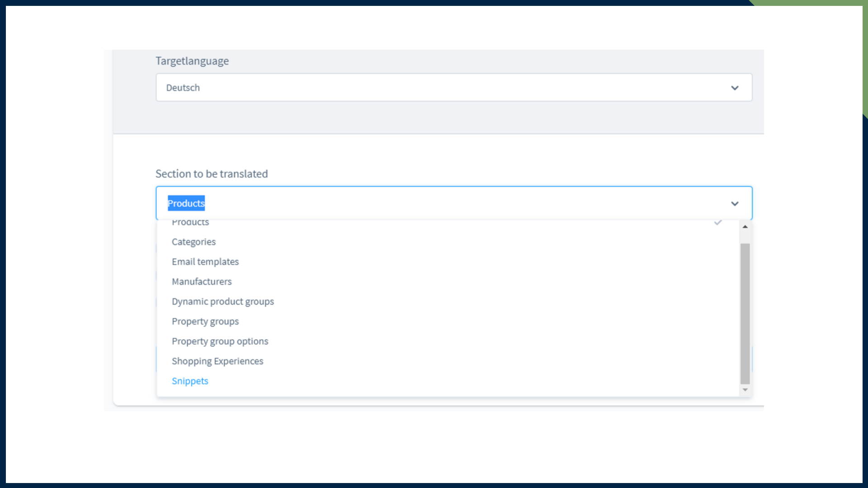This screenshot has width=868, height=488.
Task: Select Dynamic product groups option
Action: (x=223, y=301)
